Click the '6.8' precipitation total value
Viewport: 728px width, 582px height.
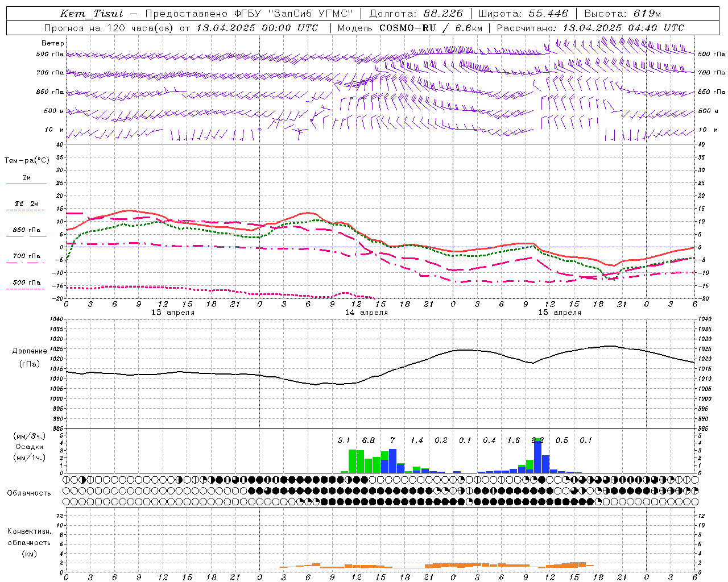[368, 440]
